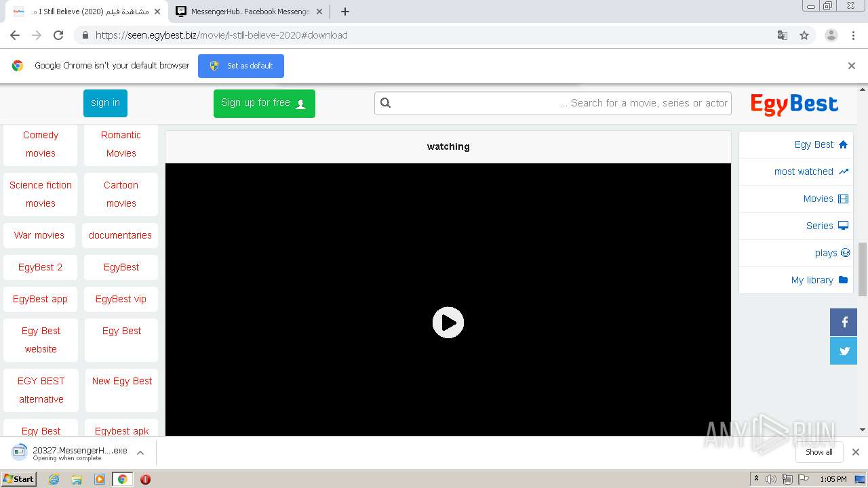Click the Movies film icon
The width and height of the screenshot is (868, 488).
(843, 199)
